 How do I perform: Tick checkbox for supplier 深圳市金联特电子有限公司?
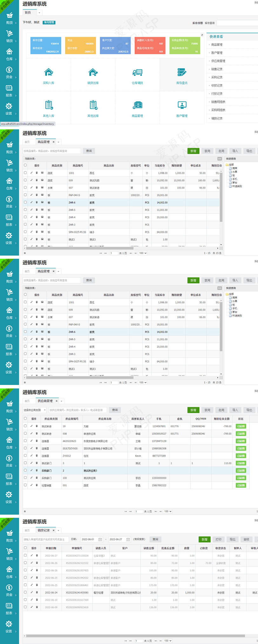25,448
